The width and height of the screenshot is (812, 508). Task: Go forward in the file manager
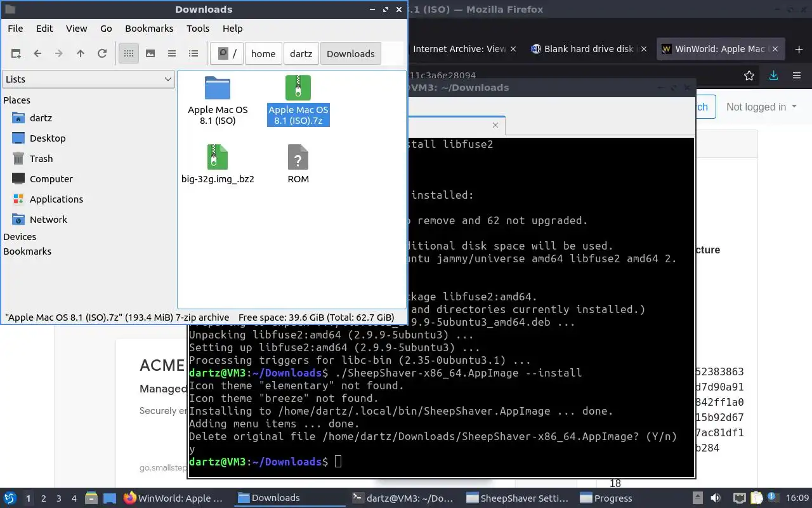[59, 53]
